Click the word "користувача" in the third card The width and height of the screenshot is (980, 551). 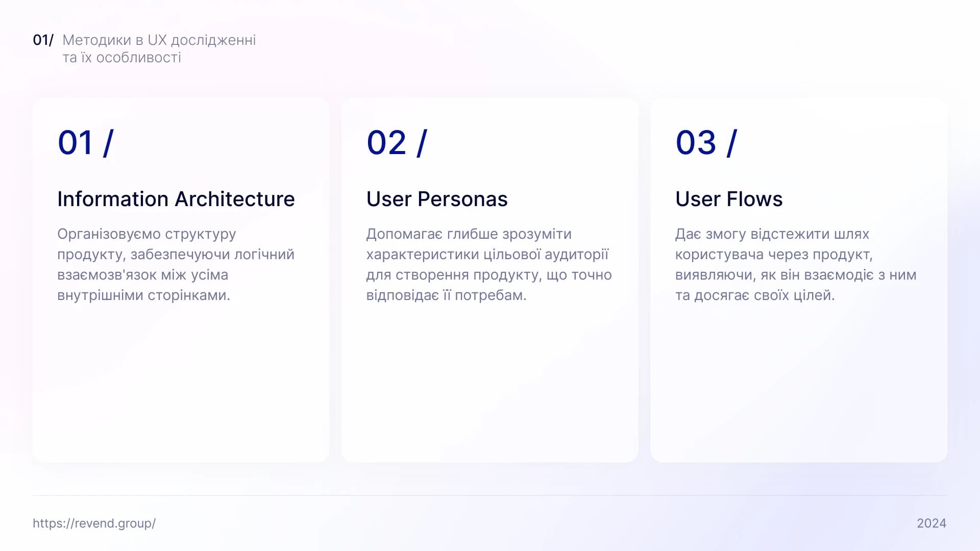(719, 255)
